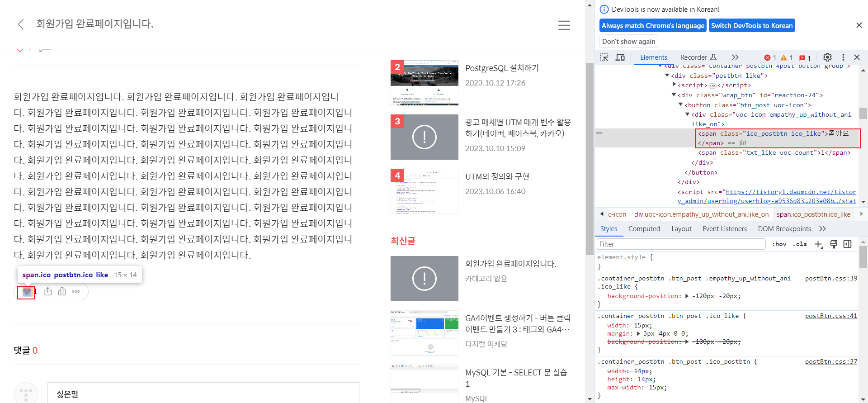Go back with the left arrow icon
Viewport: 868px width, 403px height.
pyautogui.click(x=21, y=24)
